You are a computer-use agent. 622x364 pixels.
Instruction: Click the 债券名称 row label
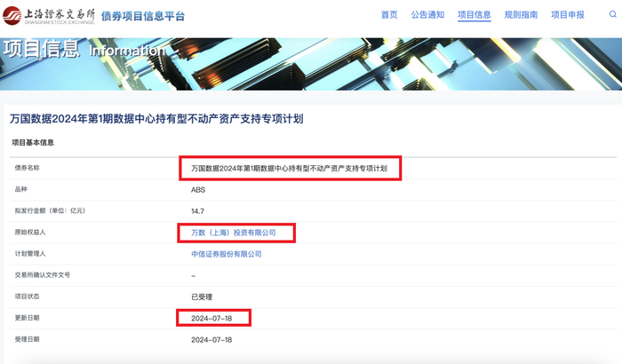(27, 168)
